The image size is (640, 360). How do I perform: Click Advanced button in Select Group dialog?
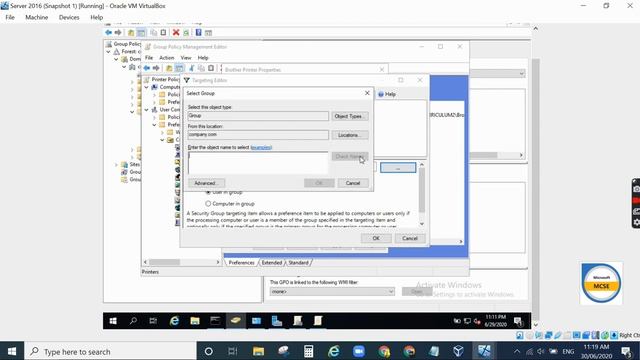[207, 183]
